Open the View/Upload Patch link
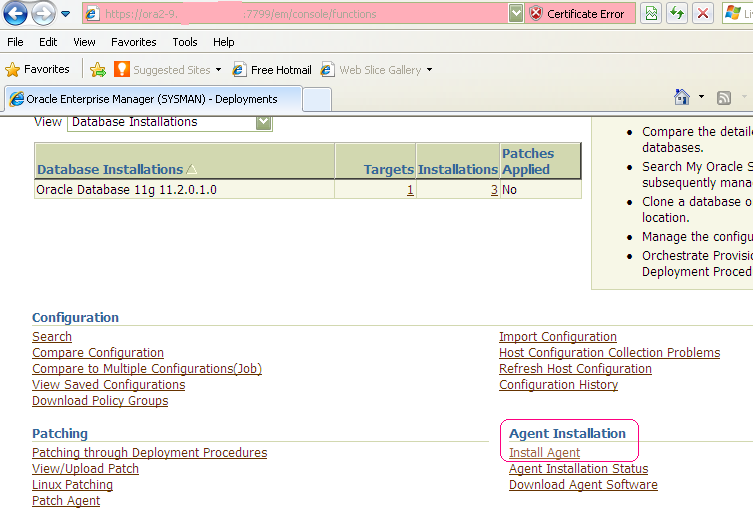753x519 pixels. 85,469
